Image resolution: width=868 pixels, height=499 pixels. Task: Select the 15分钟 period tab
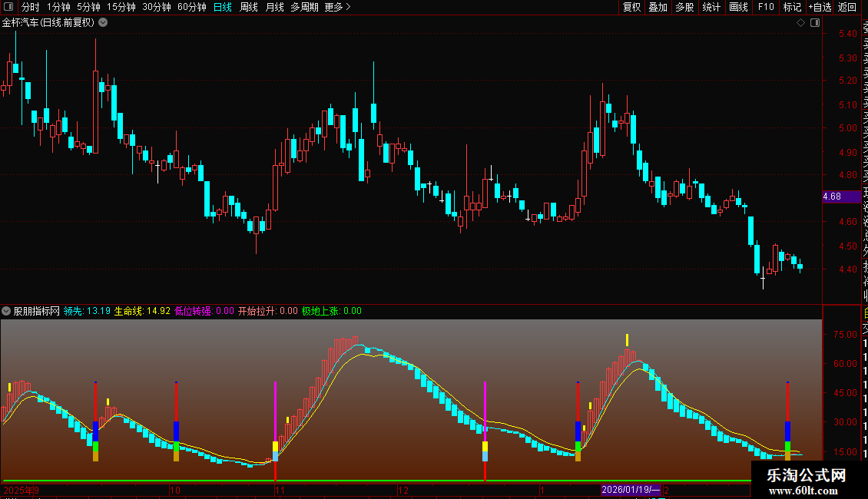(121, 7)
